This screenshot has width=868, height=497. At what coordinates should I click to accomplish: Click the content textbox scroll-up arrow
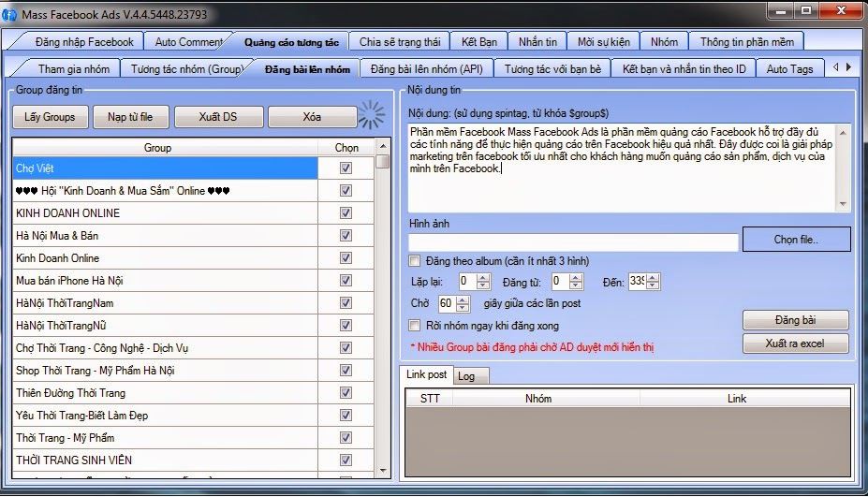click(x=843, y=133)
